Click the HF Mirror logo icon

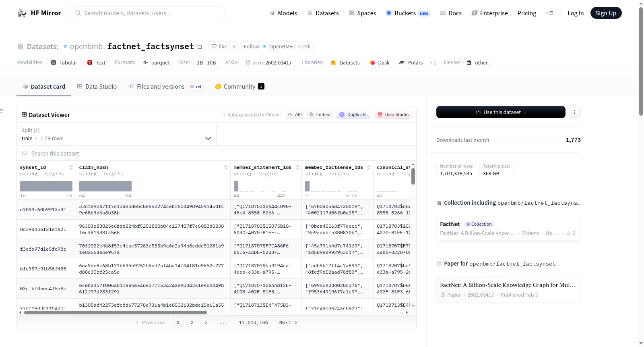coord(22,13)
